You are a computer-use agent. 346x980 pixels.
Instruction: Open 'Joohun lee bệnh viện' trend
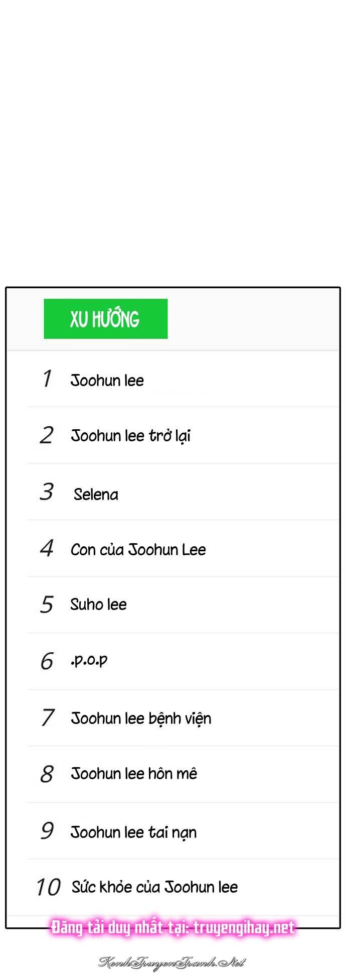point(141,718)
